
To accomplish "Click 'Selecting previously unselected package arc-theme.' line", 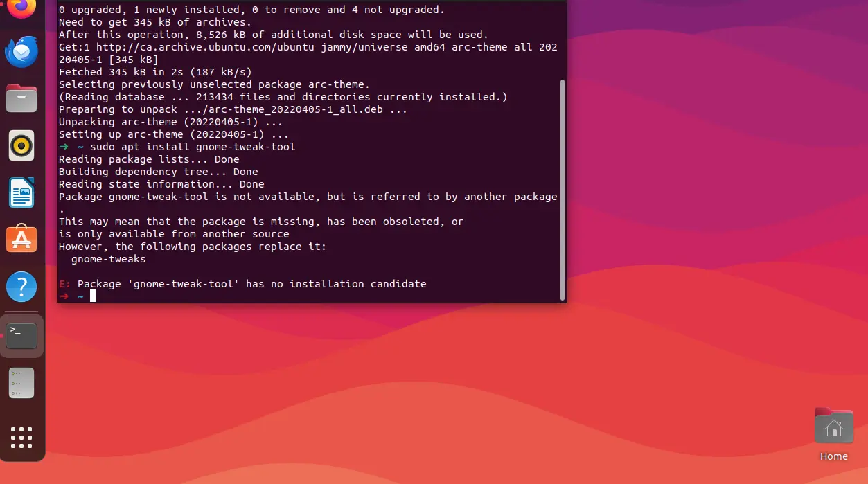I will click(x=214, y=84).
